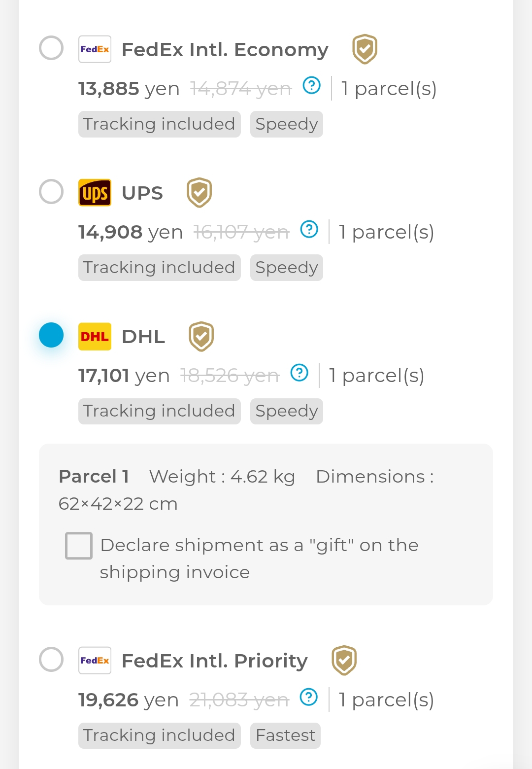
Task: Select the FedEx Intl. Economy radio button
Action: [x=51, y=48]
